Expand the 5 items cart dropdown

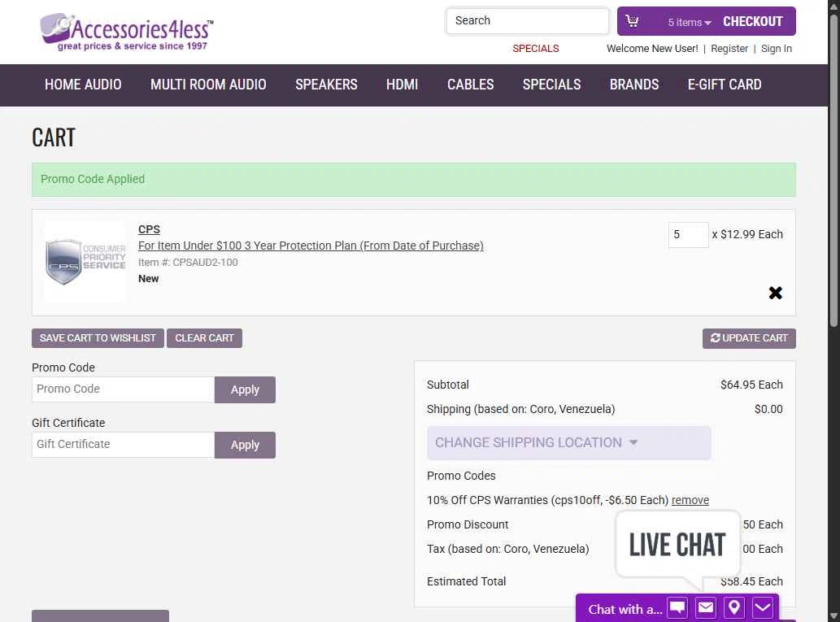(689, 22)
